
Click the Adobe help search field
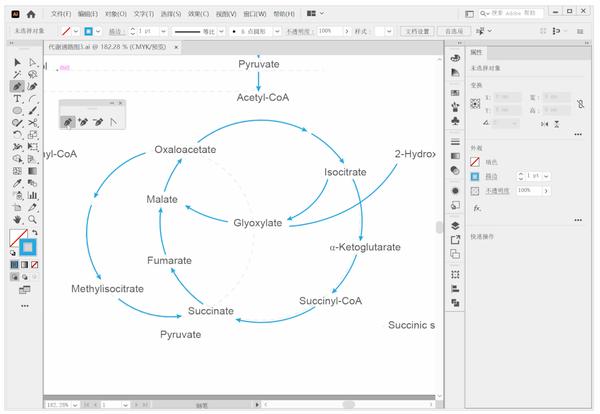click(x=511, y=13)
